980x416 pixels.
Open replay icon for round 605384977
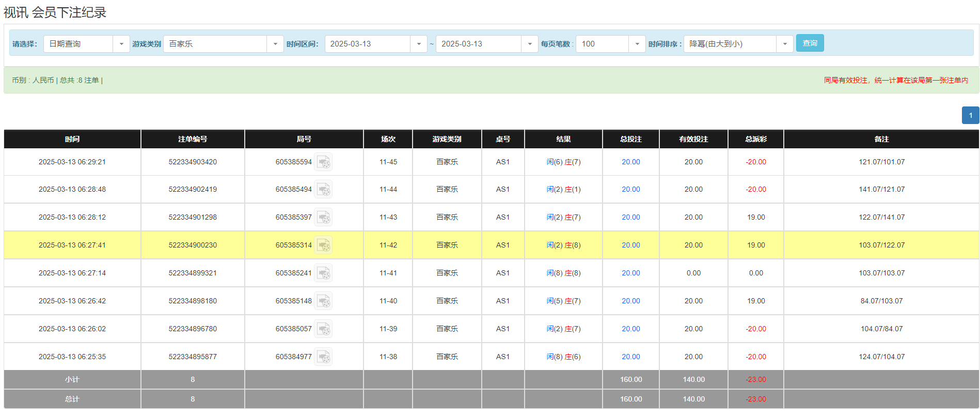[324, 357]
